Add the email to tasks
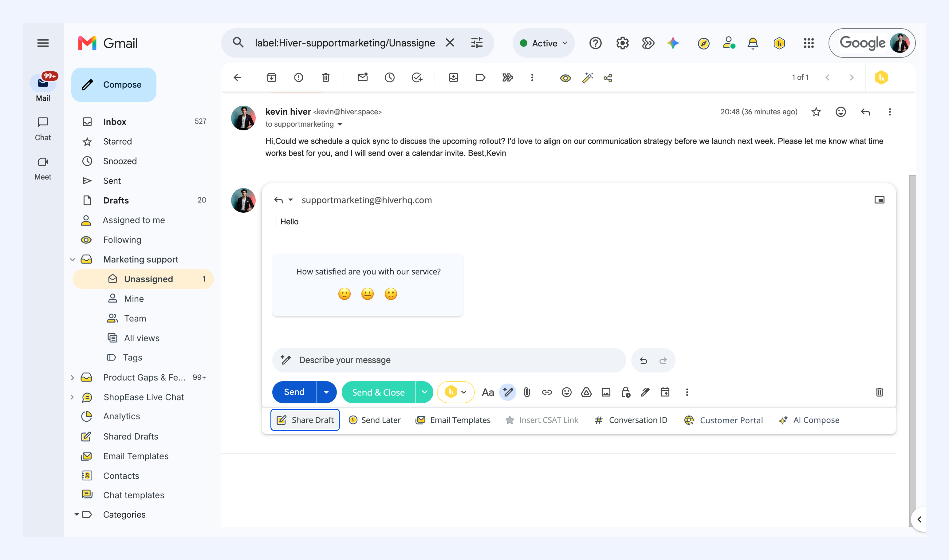The width and height of the screenshot is (949, 560). click(x=417, y=77)
